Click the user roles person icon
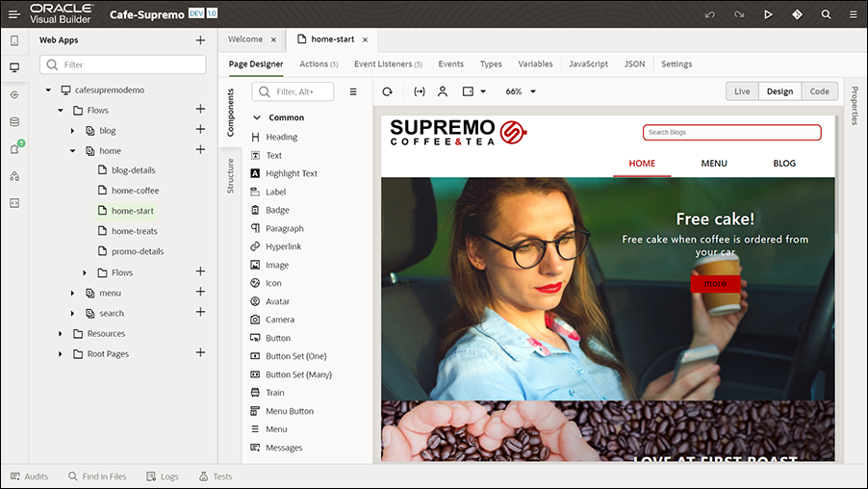 click(x=443, y=91)
